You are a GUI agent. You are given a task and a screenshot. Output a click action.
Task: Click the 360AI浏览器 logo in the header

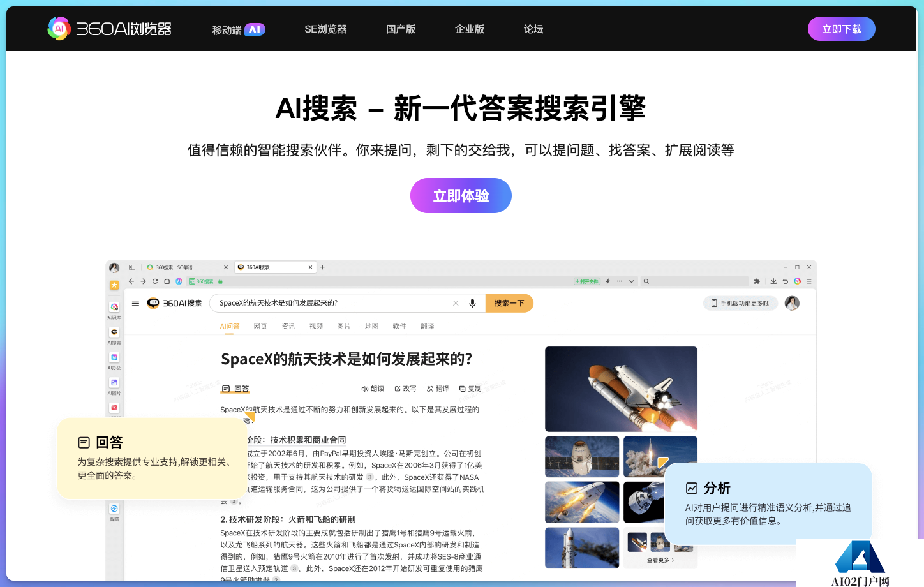110,29
